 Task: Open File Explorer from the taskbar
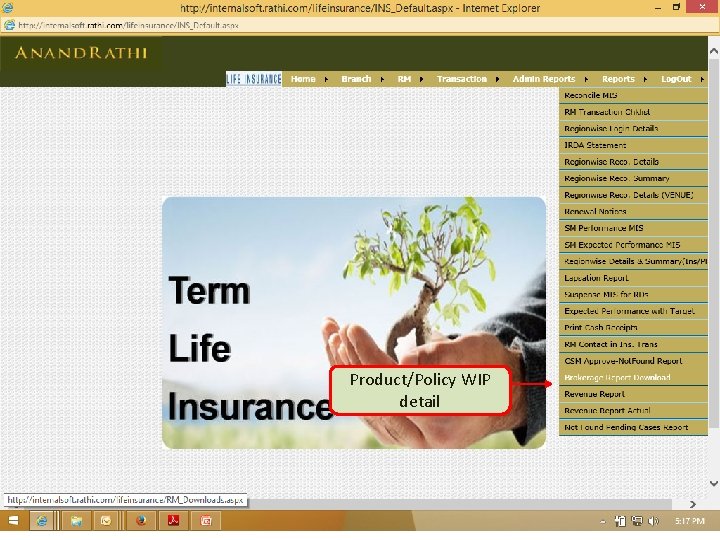(76, 521)
